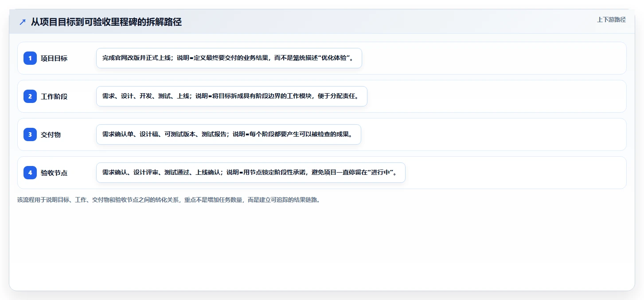The width and height of the screenshot is (644, 300).
Task: Click the description box starting 需求、设计、开发、测试、上线
Action: click(x=232, y=96)
